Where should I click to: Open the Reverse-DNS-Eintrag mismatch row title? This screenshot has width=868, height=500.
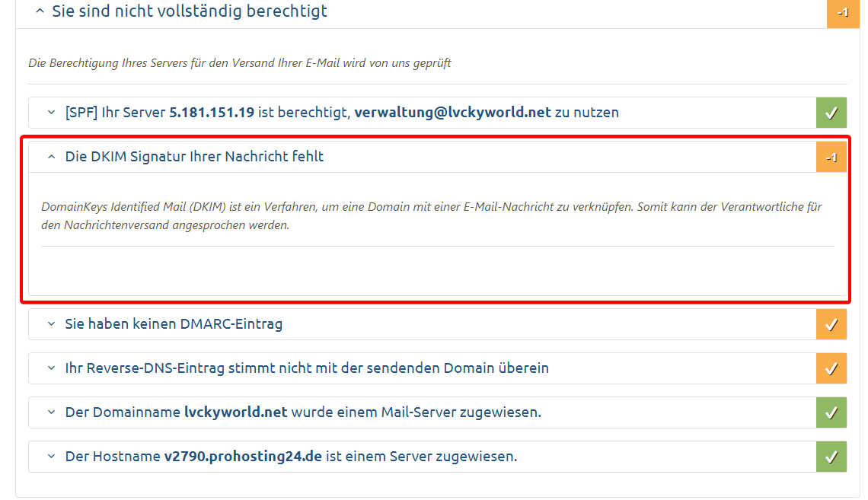click(x=307, y=368)
